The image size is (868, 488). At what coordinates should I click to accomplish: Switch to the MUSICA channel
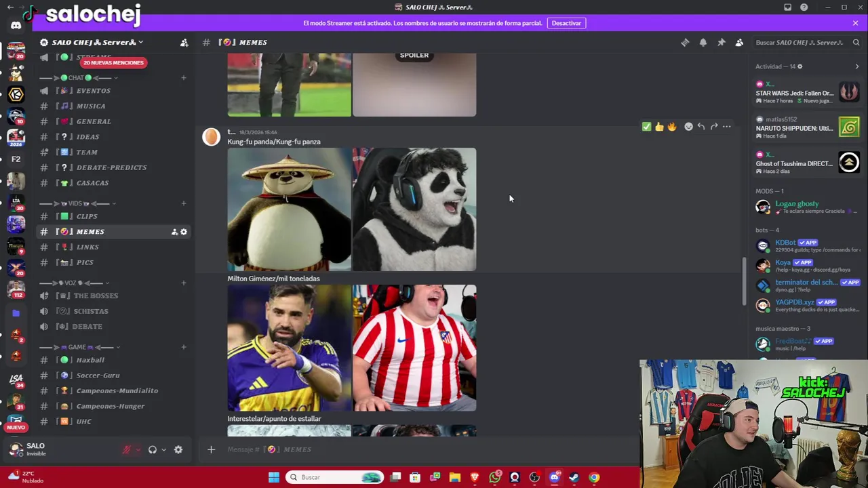coord(113,106)
